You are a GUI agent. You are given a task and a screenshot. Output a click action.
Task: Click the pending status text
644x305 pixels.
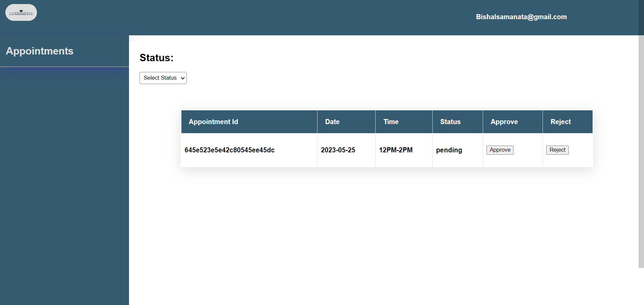pos(449,150)
